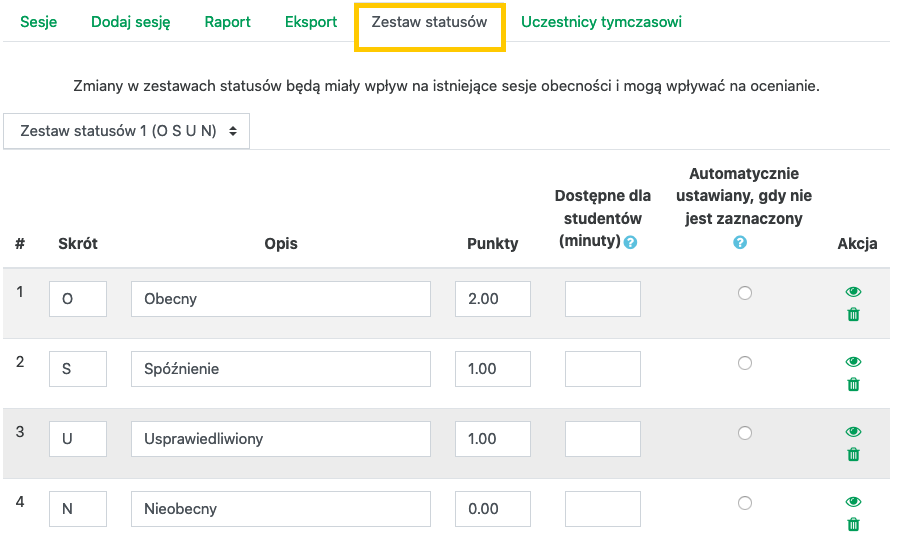Delete the Spóźnienie status via trash icon
This screenshot has width=900, height=546.
pyautogui.click(x=854, y=385)
